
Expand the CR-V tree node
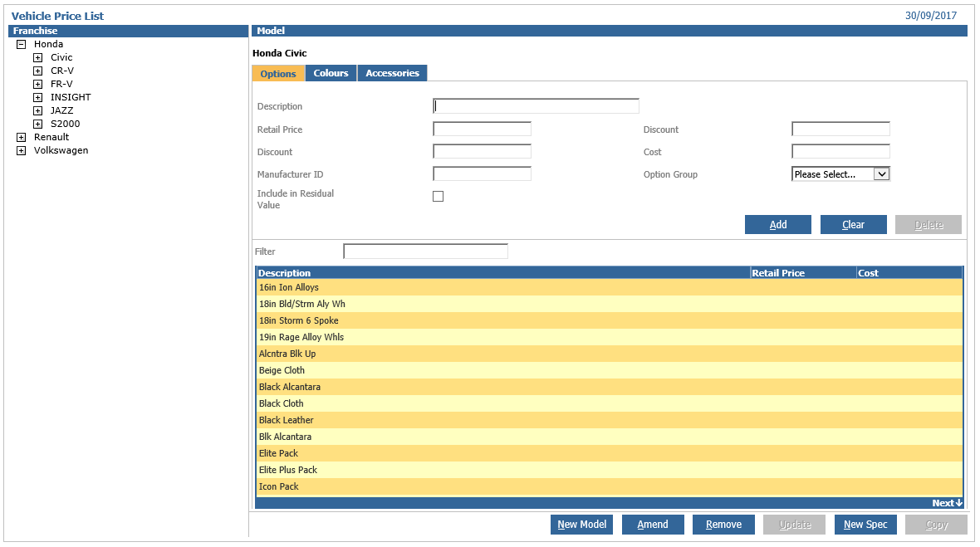pyautogui.click(x=38, y=71)
